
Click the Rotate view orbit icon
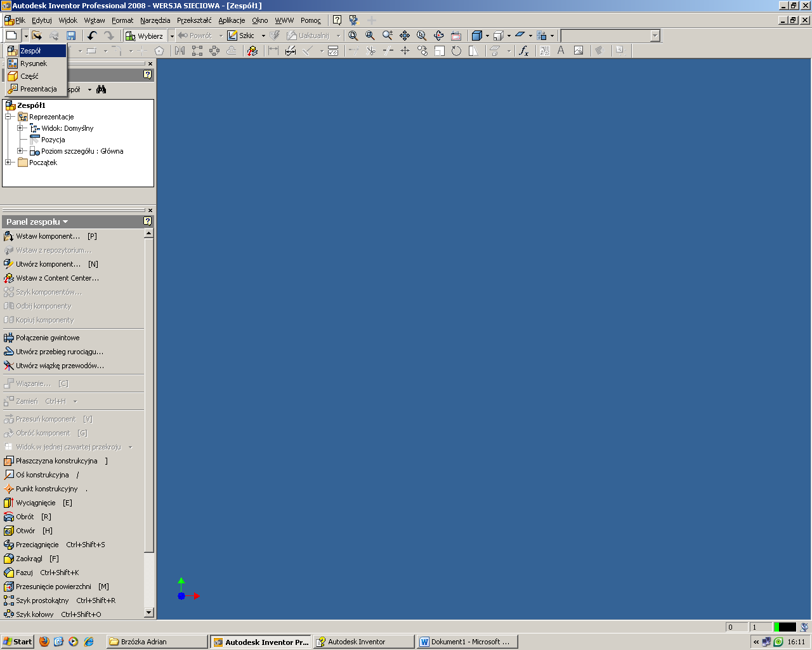[439, 36]
